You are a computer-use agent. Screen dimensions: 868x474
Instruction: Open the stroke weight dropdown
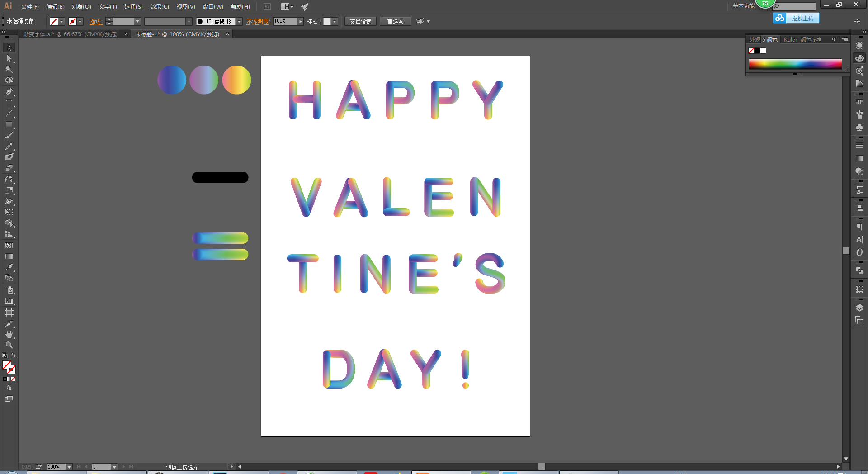click(137, 22)
